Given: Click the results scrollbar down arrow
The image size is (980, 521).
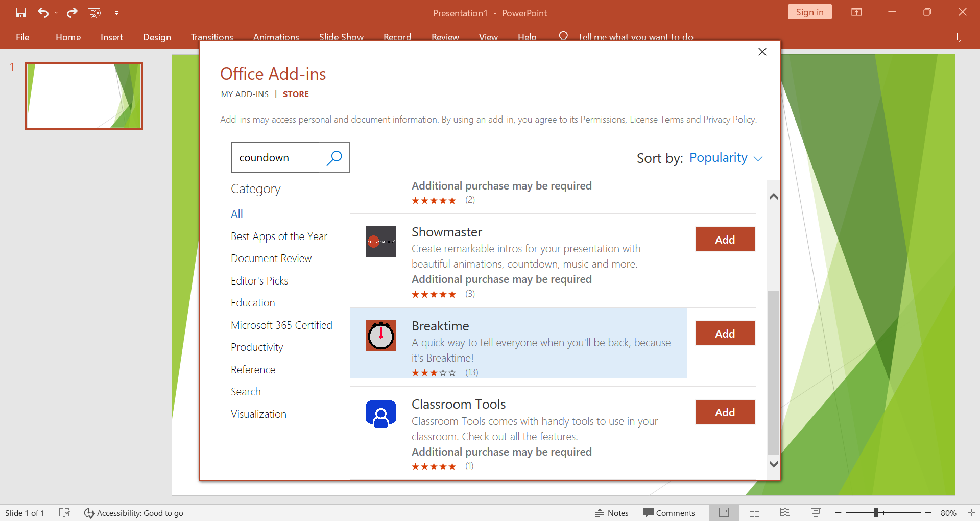Looking at the screenshot, I should pyautogui.click(x=774, y=464).
